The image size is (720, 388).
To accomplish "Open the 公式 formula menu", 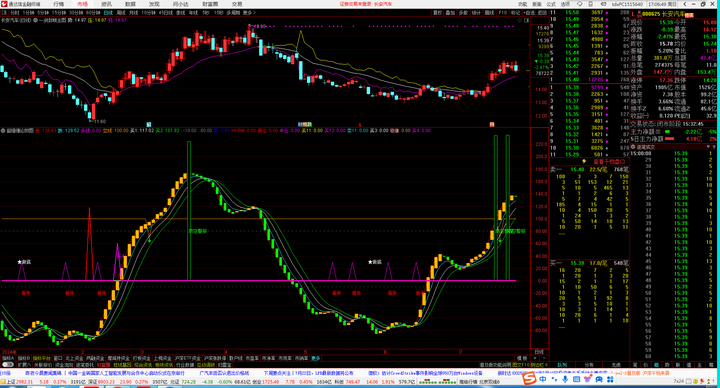I will tap(551, 4).
